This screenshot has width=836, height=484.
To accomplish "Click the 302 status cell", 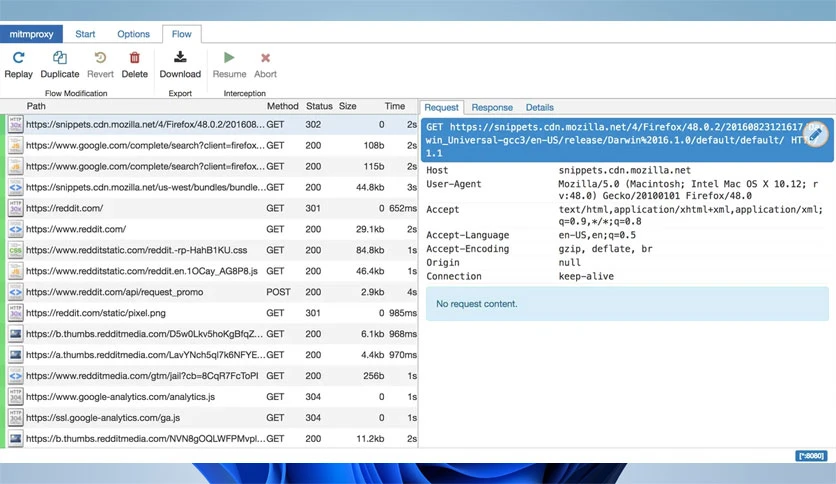I will click(x=313, y=124).
